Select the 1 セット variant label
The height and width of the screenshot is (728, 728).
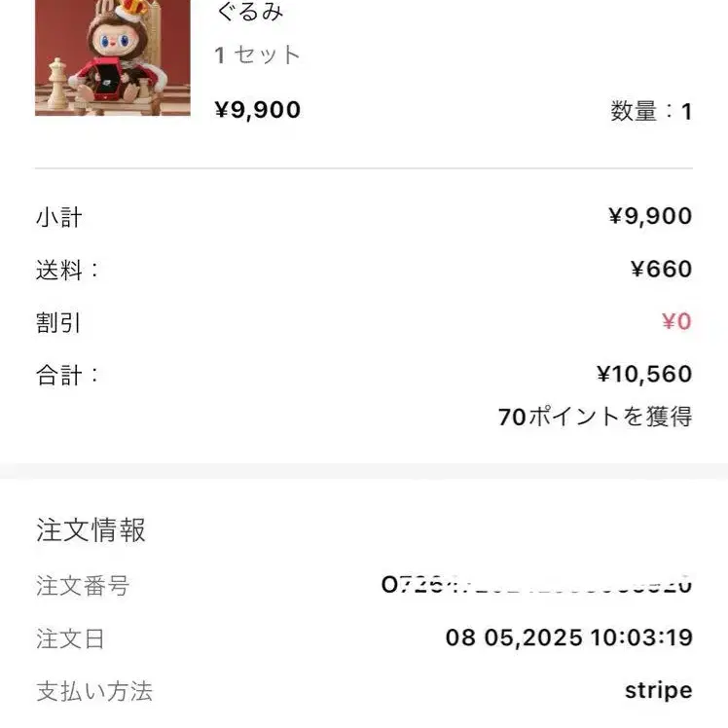(257, 55)
